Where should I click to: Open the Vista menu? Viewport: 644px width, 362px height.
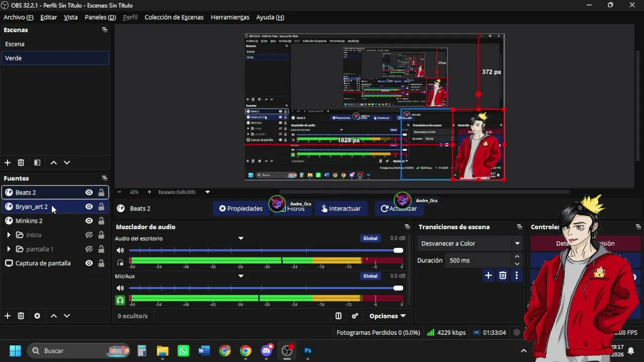pyautogui.click(x=71, y=17)
